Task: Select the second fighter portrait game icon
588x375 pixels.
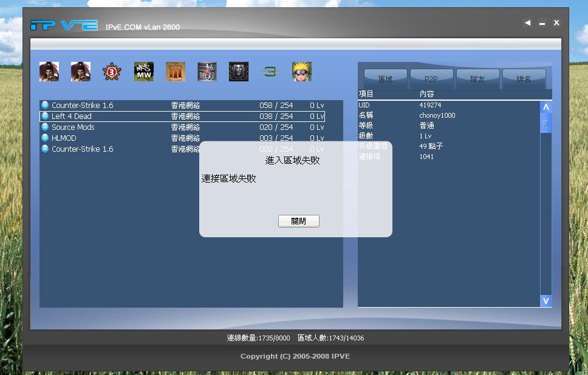Action: [81, 72]
